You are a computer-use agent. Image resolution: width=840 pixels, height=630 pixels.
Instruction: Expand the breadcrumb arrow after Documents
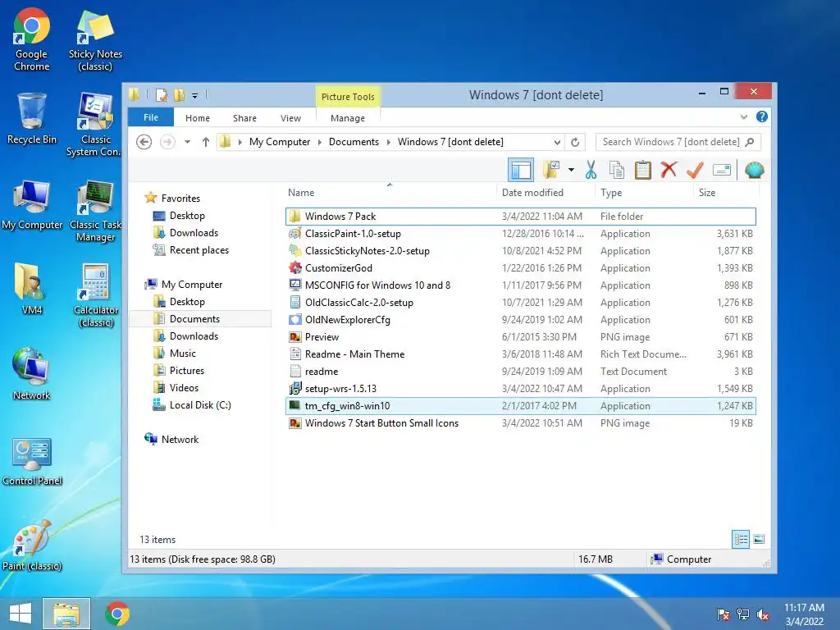point(388,142)
